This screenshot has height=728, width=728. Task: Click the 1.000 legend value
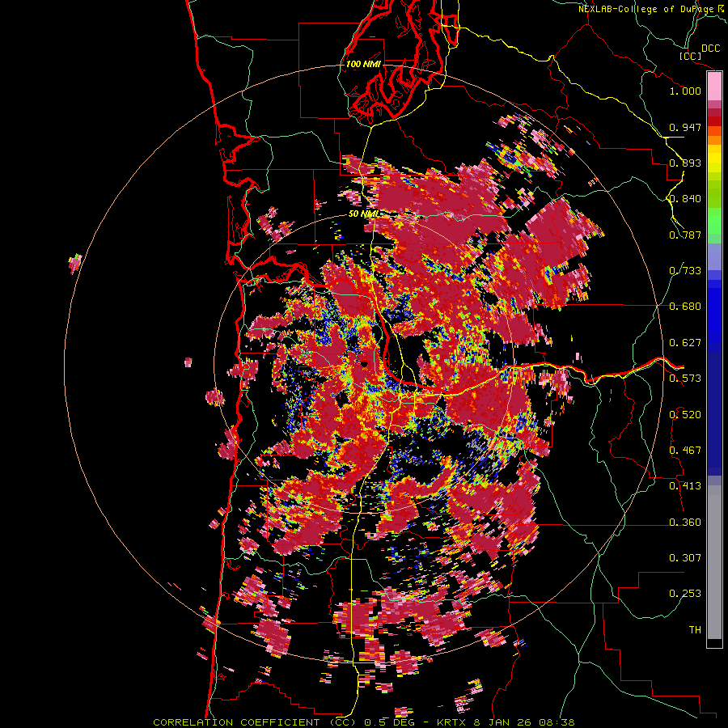click(685, 91)
